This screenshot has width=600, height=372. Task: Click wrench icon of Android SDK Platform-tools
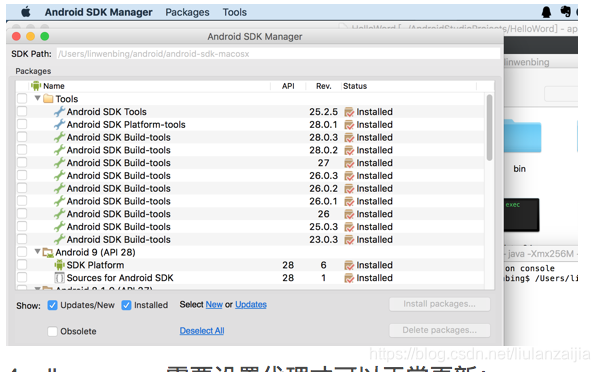(59, 124)
